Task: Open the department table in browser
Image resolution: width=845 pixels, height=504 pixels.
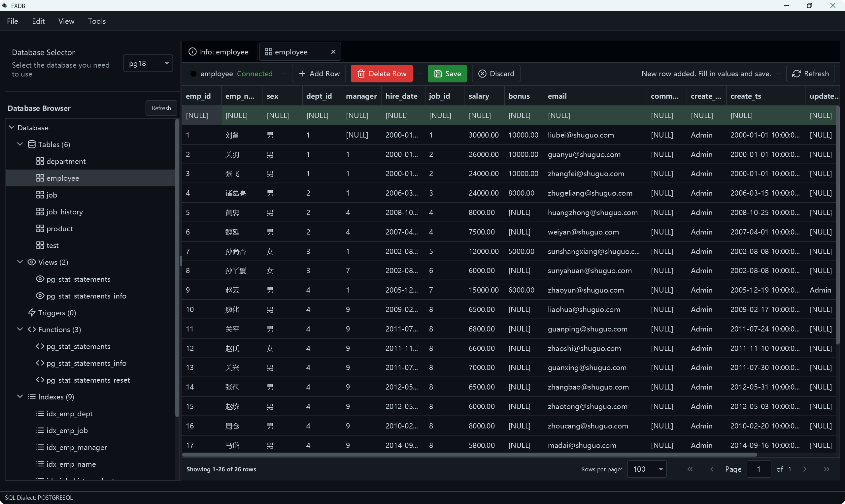Action: [x=66, y=161]
